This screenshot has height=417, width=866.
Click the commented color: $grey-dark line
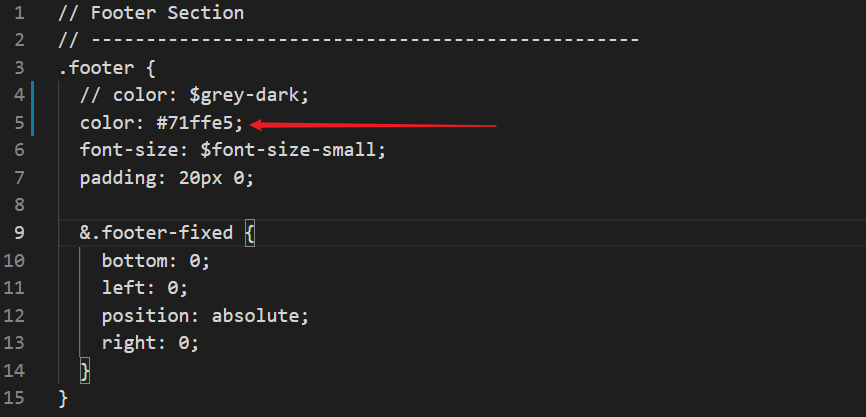[x=194, y=96]
